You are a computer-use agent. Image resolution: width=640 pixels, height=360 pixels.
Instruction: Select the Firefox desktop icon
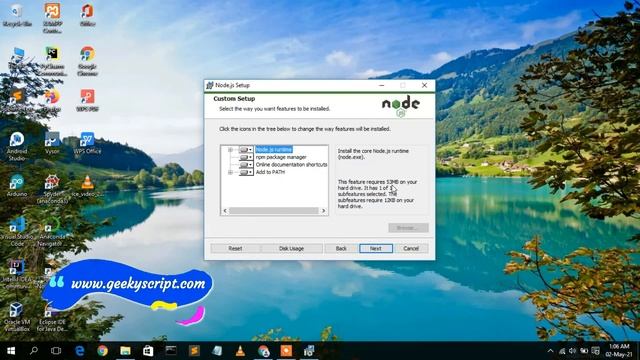point(52,100)
